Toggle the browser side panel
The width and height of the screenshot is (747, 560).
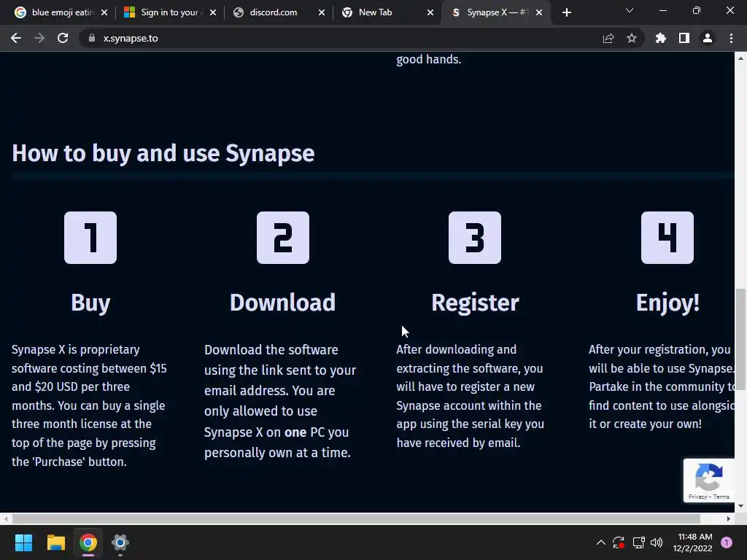[684, 38]
